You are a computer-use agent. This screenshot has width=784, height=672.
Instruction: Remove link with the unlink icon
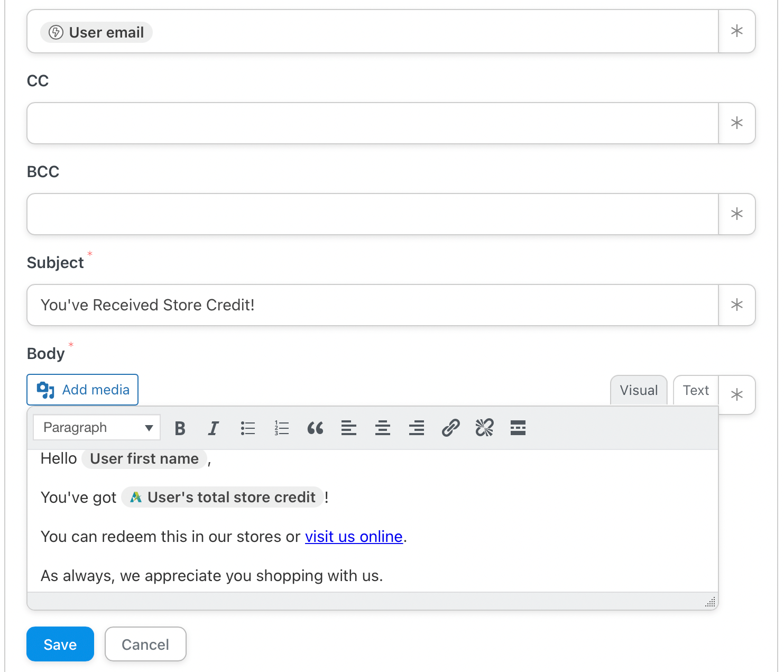click(484, 428)
